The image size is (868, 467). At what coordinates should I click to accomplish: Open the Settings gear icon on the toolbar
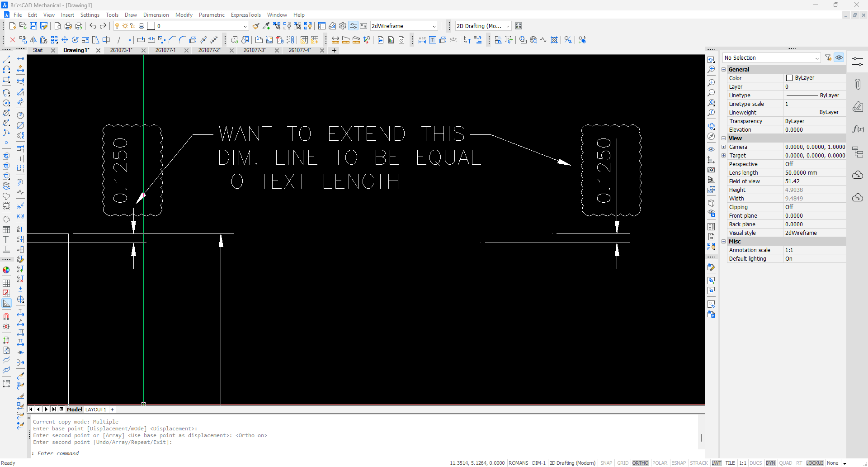click(x=343, y=26)
